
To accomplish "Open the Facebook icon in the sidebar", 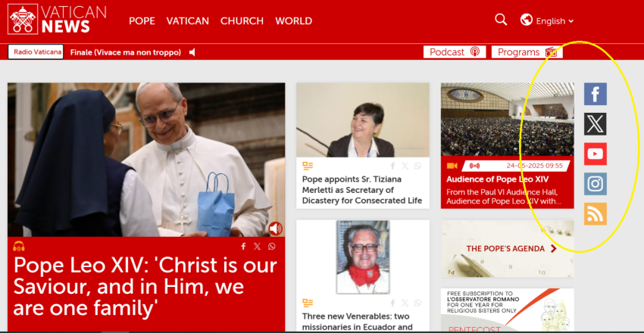I will [x=595, y=94].
